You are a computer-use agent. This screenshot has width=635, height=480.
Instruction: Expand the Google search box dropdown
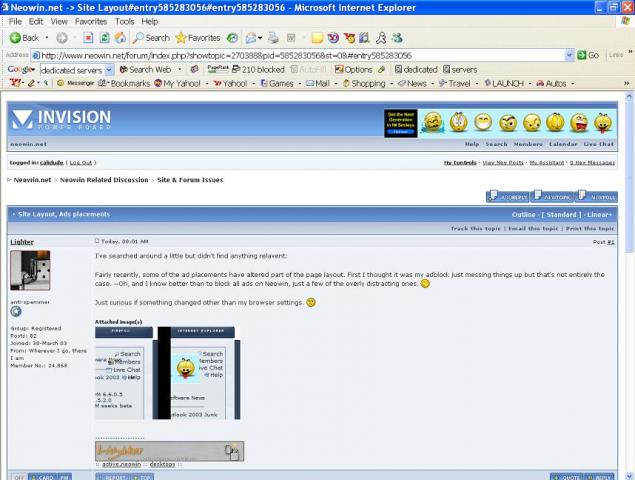click(x=109, y=70)
